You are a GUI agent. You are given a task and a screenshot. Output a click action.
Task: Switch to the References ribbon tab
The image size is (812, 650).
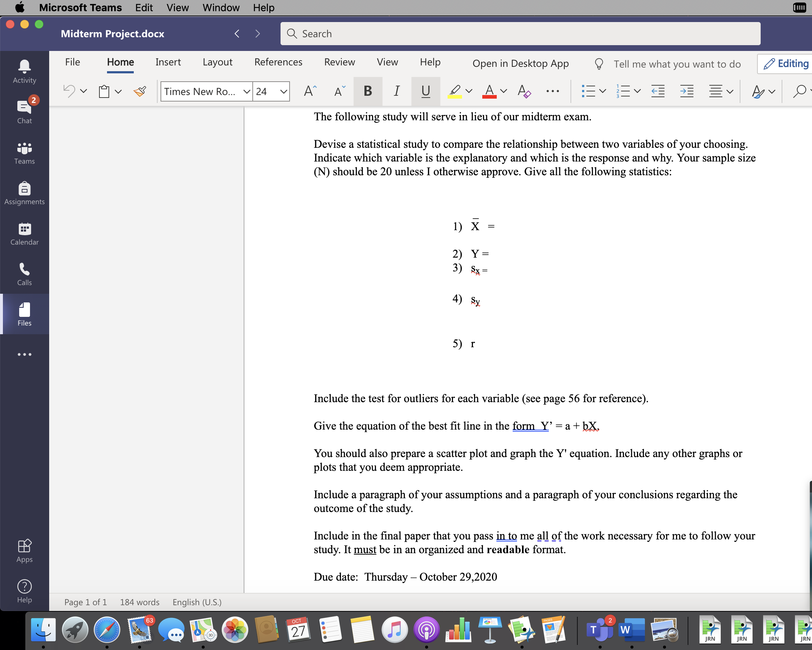(x=278, y=62)
